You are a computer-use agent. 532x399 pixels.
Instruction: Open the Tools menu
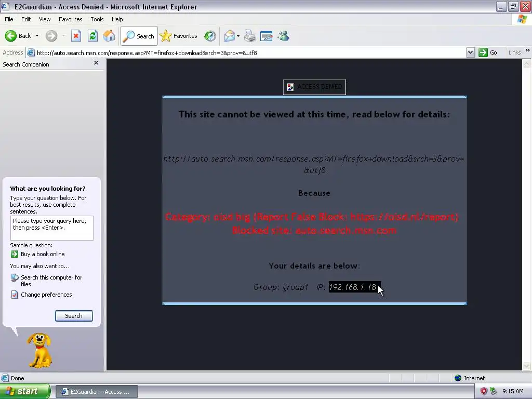(97, 19)
